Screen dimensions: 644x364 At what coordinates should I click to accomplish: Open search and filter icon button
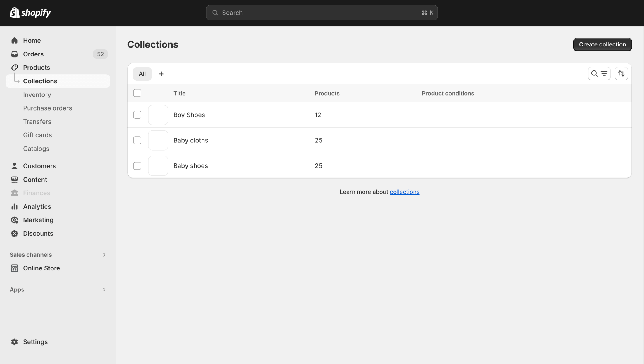[x=599, y=74]
